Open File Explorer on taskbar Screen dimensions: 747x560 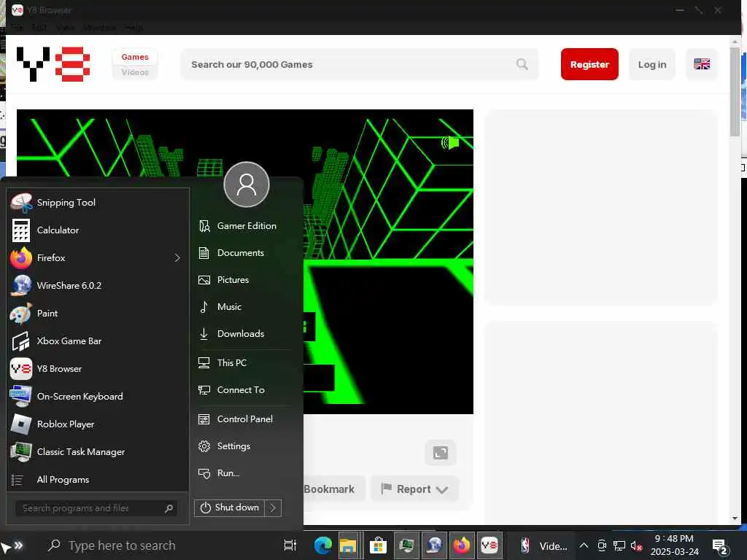pyautogui.click(x=348, y=545)
